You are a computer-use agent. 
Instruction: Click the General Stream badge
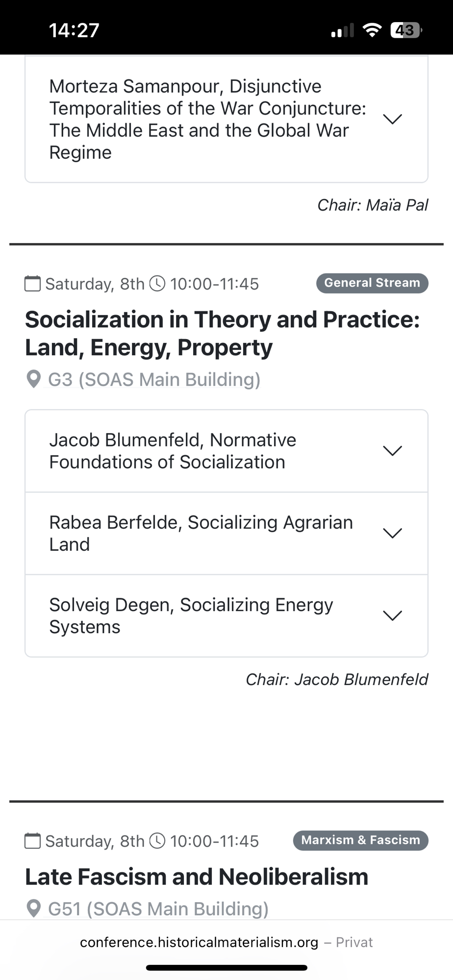click(x=372, y=283)
